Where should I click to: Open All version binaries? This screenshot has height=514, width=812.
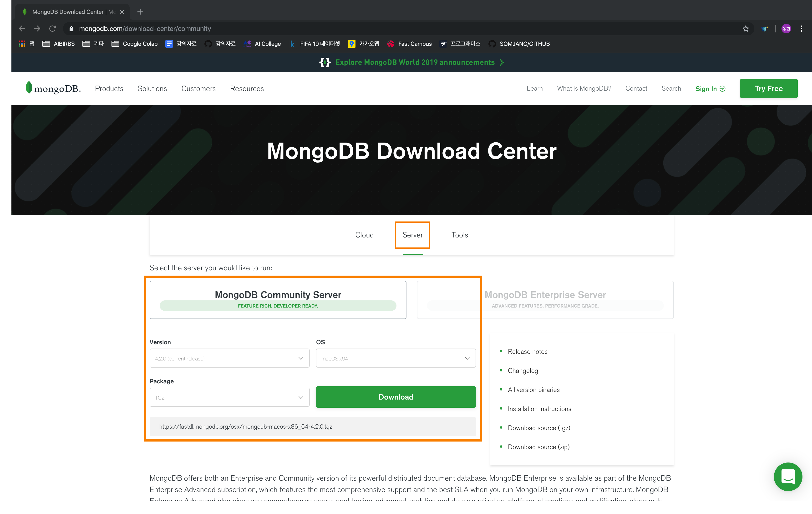pyautogui.click(x=533, y=390)
